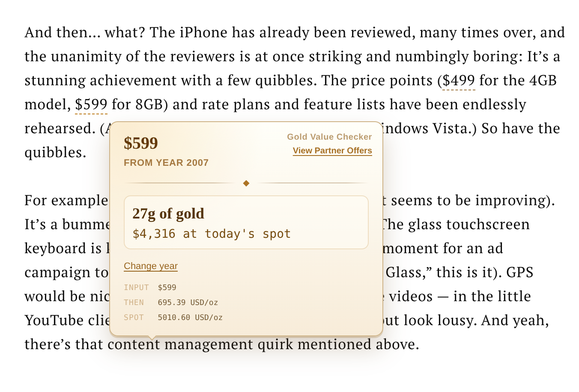This screenshot has width=579, height=392.
Task: Toggle the $499 price annotation in the text
Action: coord(458,80)
